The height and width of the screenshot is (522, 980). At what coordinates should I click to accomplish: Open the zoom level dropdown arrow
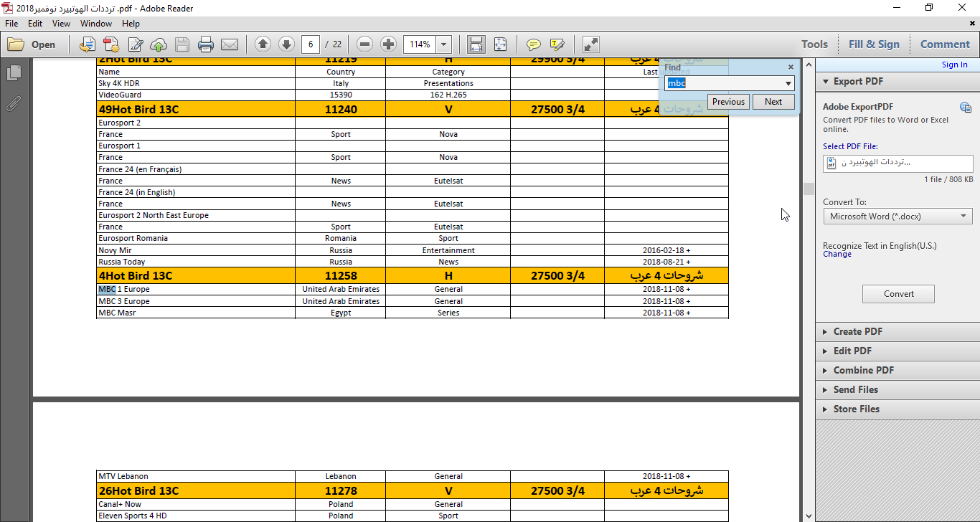point(444,44)
